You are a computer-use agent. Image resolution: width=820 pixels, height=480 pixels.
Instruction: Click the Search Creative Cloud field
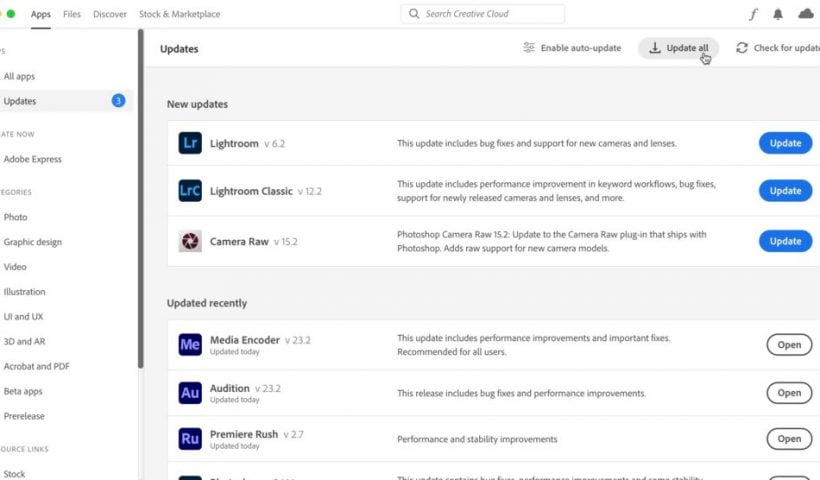(x=483, y=14)
